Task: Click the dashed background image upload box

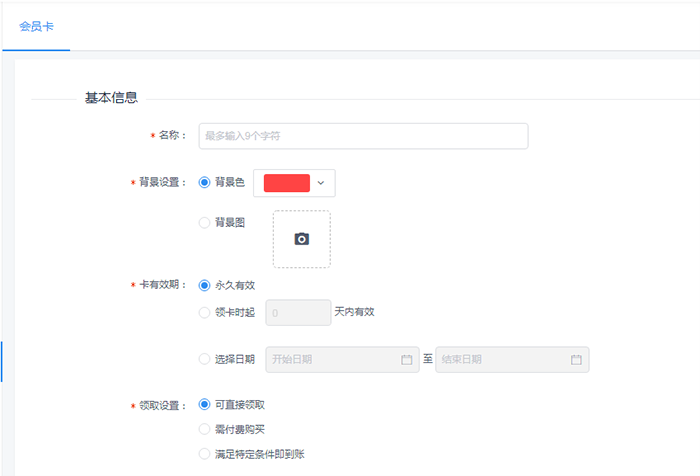Action: tap(302, 239)
